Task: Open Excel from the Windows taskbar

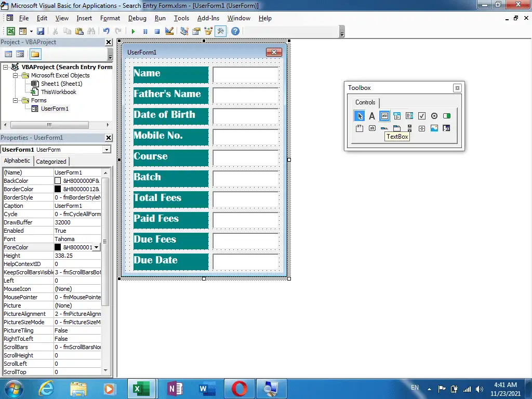Action: (x=141, y=389)
